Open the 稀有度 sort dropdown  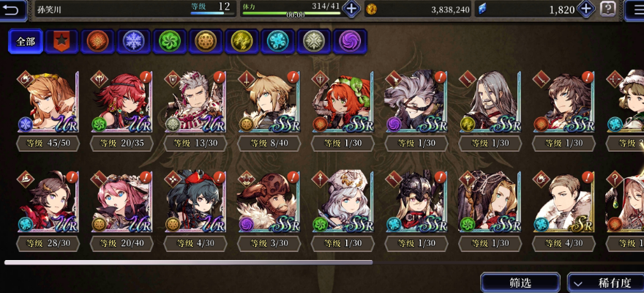pos(605,283)
